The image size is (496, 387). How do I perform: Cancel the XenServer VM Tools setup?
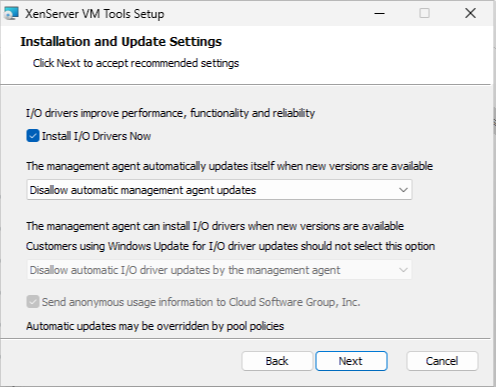[x=442, y=361]
